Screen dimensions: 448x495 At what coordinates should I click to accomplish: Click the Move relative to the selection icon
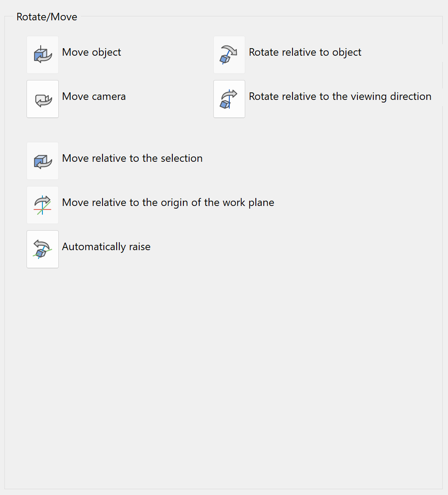[42, 161]
